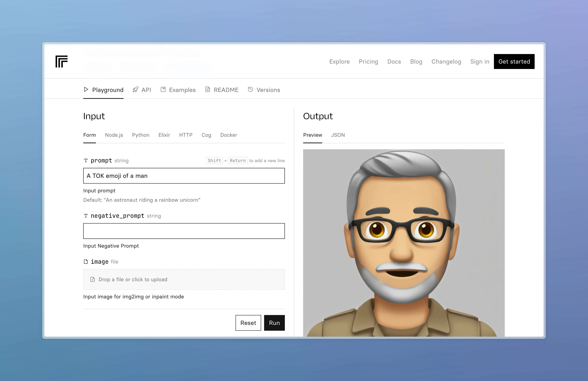
Task: Open the Explore navigation menu
Action: [339, 61]
